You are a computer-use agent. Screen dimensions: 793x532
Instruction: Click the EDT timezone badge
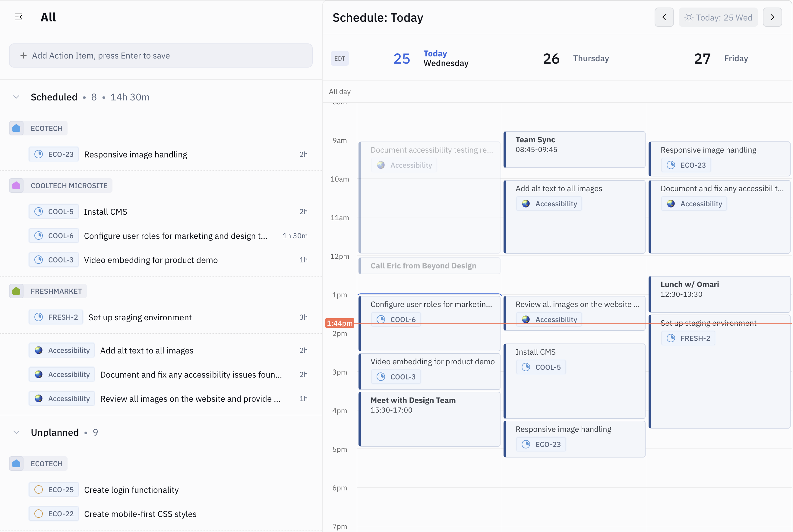tap(340, 59)
